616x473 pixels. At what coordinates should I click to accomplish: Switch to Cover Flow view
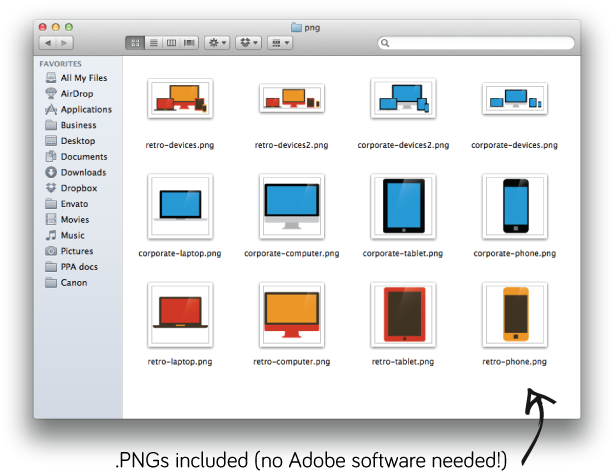point(189,43)
